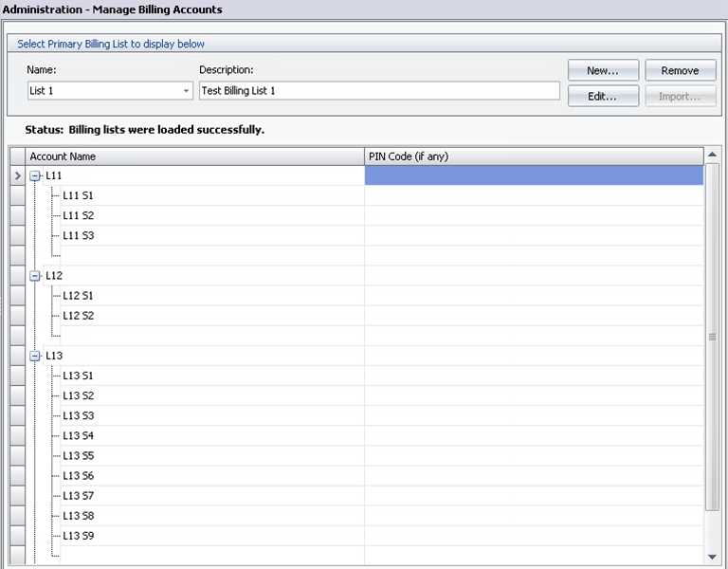Select the L13 S5 sub-account
728x569 pixels.
coord(78,456)
